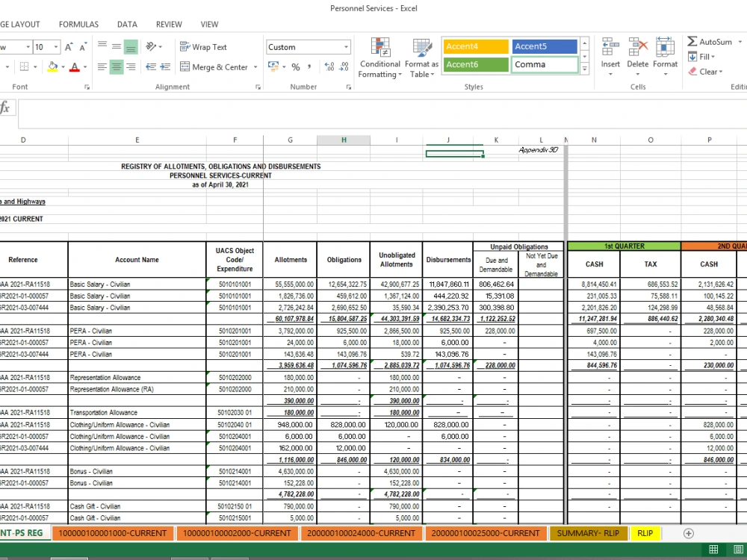The width and height of the screenshot is (747, 560).
Task: Apply the Comma cell style
Action: click(x=545, y=64)
